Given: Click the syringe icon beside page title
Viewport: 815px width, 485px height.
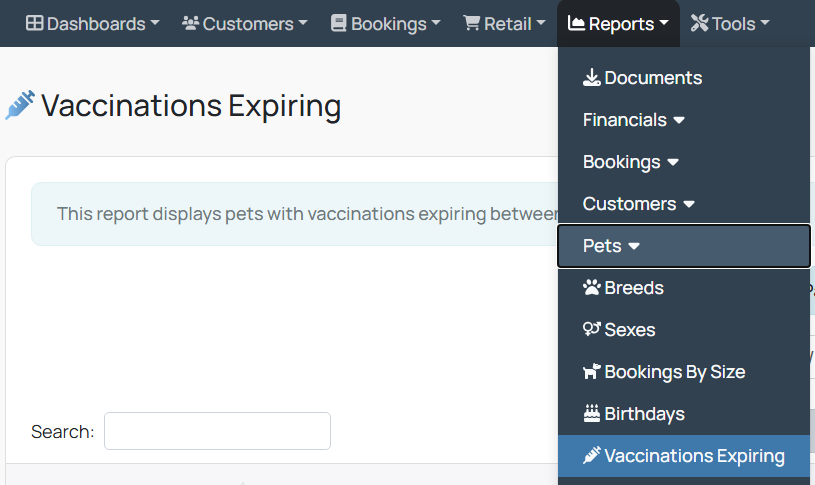Looking at the screenshot, I should click(20, 105).
